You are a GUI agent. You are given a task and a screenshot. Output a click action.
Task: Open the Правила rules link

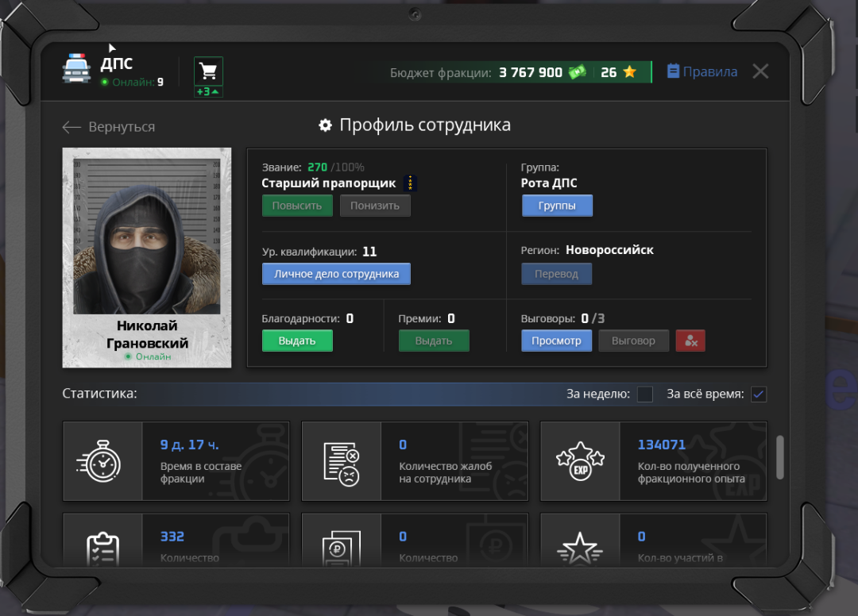tap(702, 71)
